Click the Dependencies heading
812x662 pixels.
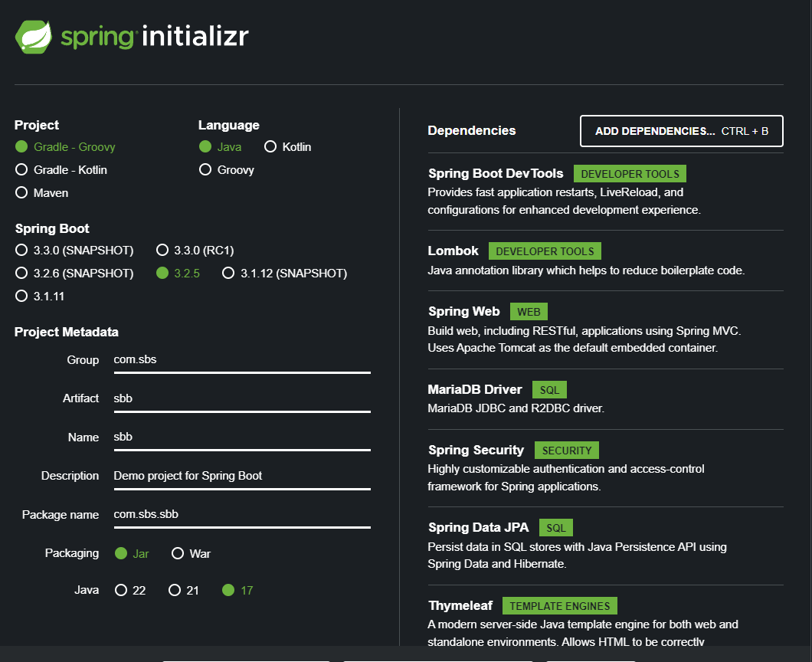click(x=472, y=130)
